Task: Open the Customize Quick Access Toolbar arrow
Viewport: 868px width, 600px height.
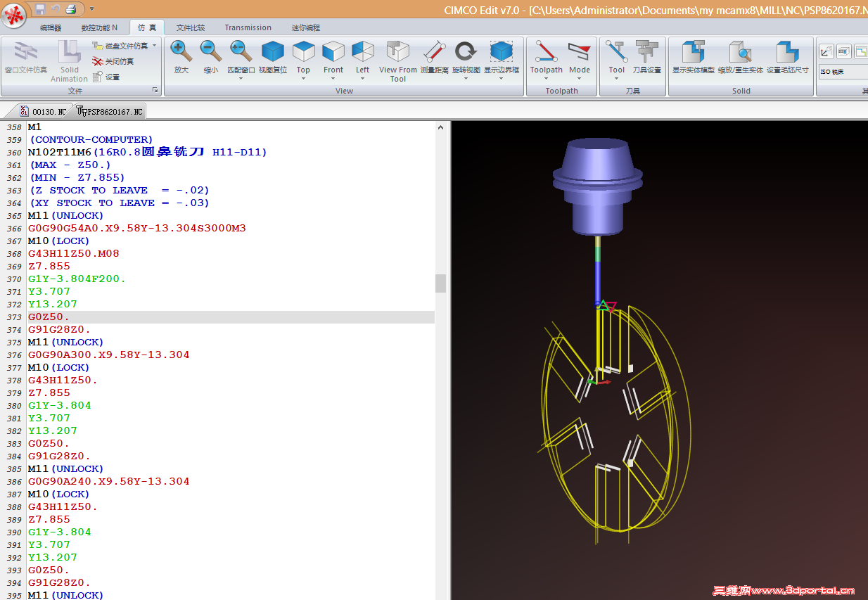Action: (91, 9)
